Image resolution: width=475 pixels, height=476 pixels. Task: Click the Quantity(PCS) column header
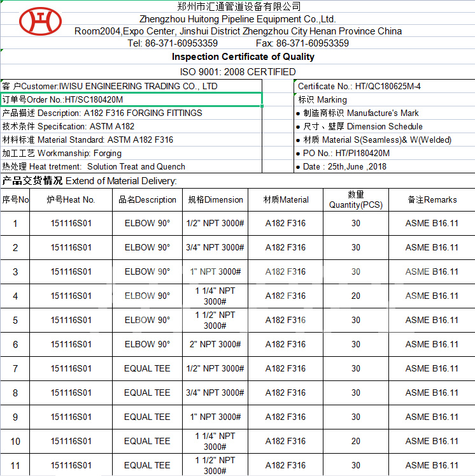356,199
